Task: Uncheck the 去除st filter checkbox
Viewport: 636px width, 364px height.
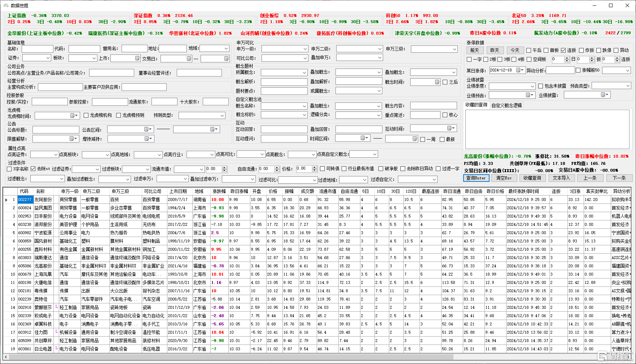Action: coord(33,169)
